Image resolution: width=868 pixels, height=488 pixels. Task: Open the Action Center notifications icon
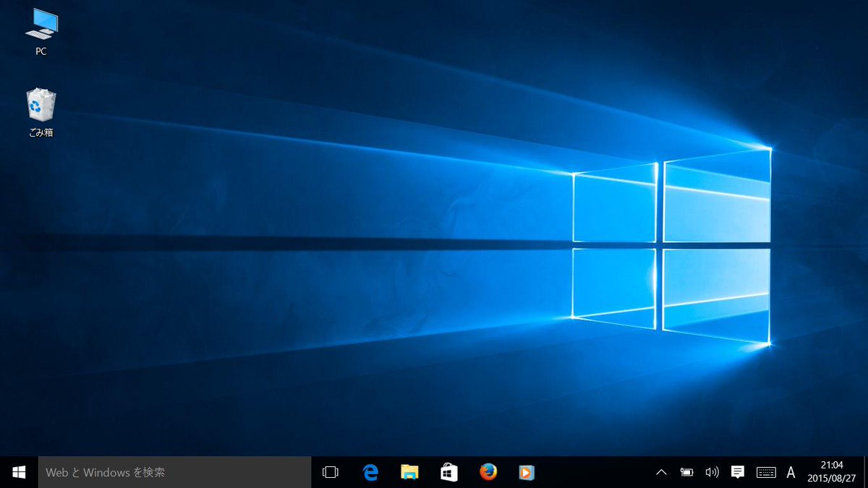(738, 472)
